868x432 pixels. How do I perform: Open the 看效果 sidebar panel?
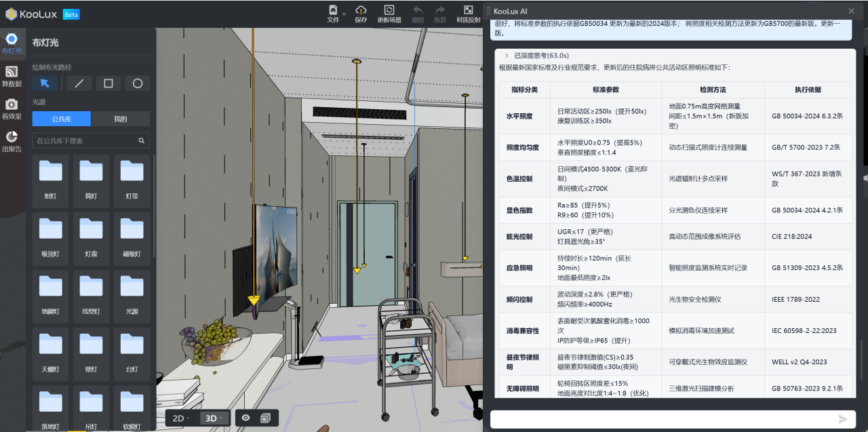pos(12,109)
